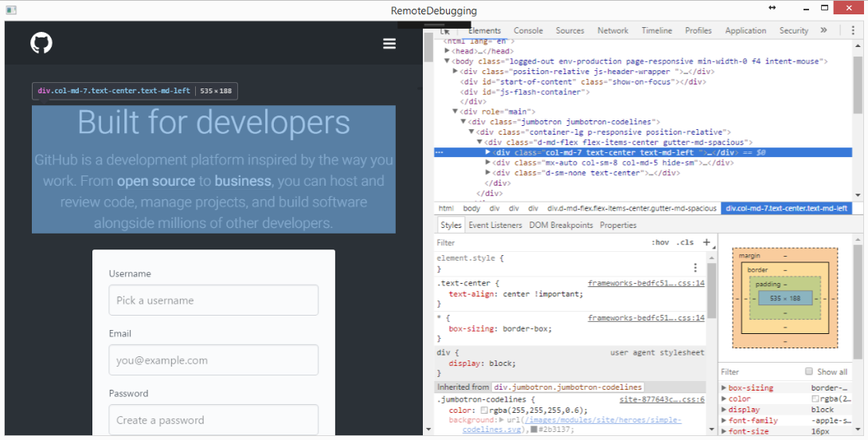Switch to the Console tab
This screenshot has width=868, height=440.
pos(528,30)
